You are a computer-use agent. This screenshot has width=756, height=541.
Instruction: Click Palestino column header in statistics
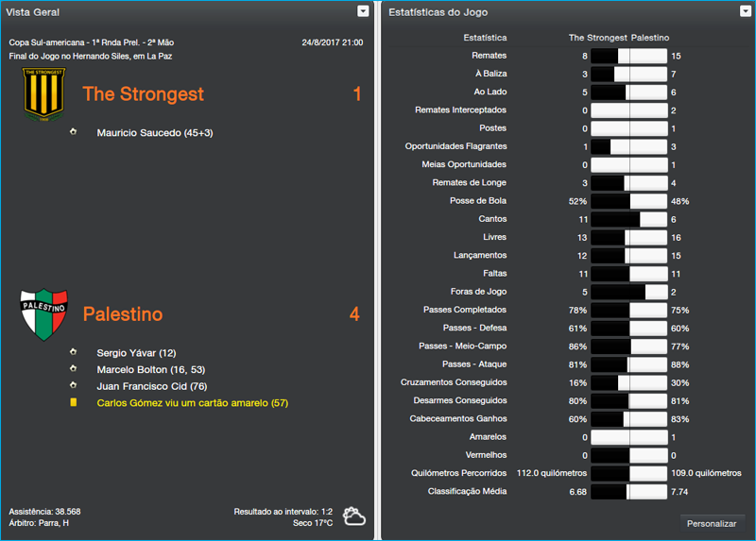(650, 38)
